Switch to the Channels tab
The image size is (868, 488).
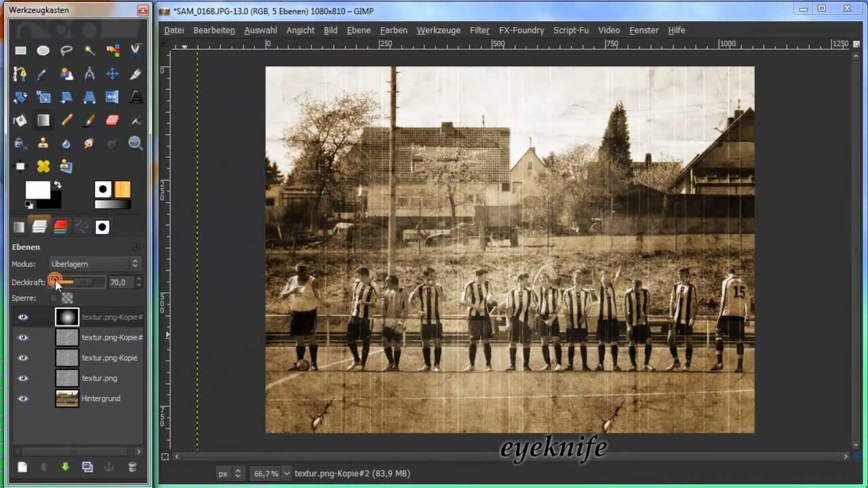point(60,227)
